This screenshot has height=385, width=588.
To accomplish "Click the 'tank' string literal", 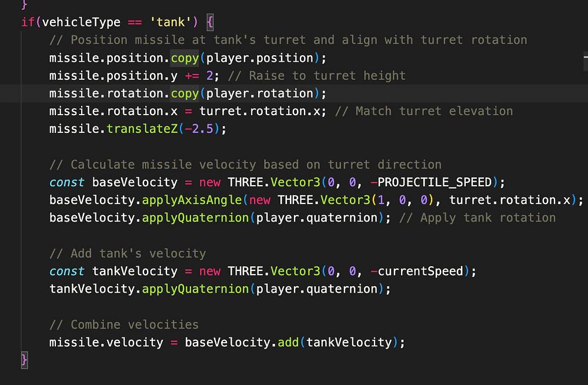I will [171, 22].
